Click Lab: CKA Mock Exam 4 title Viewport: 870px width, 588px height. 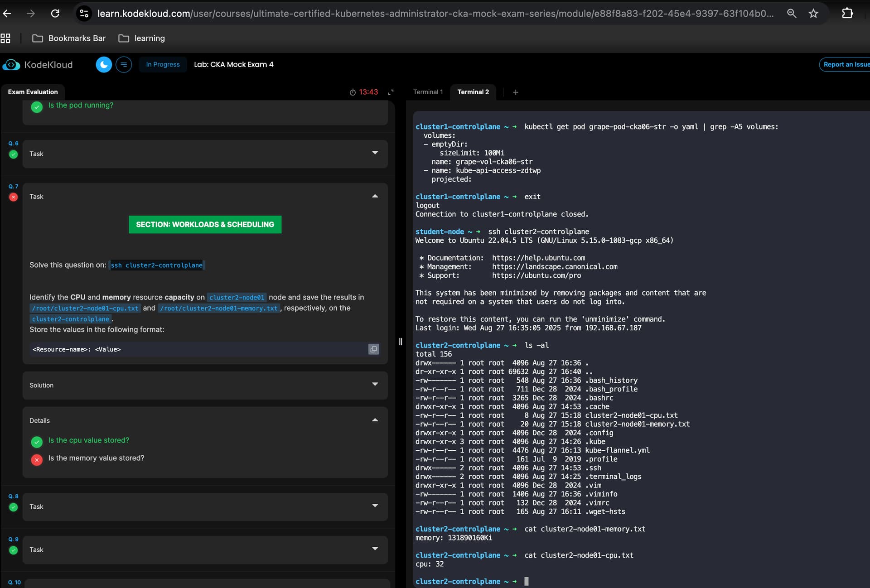click(x=234, y=65)
